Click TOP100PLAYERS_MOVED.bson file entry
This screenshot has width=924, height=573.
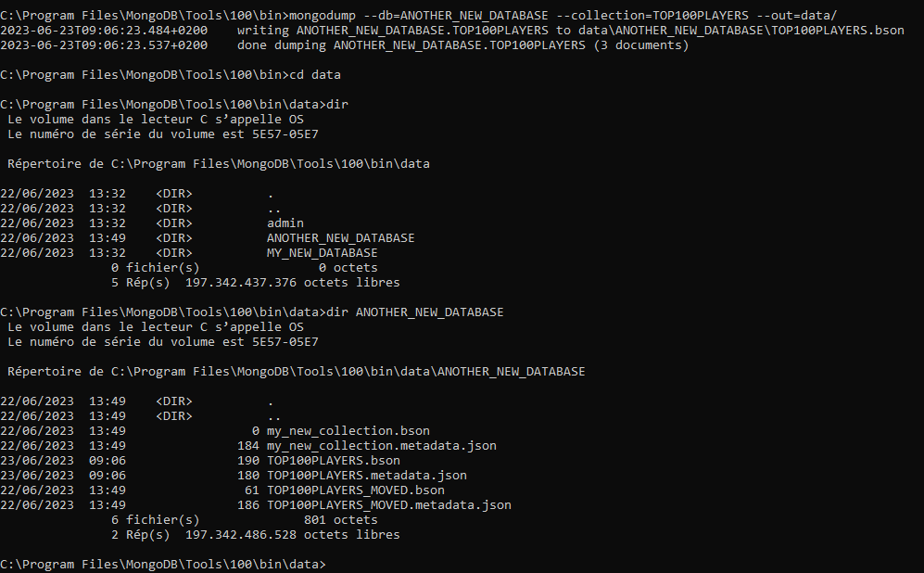tap(356, 490)
